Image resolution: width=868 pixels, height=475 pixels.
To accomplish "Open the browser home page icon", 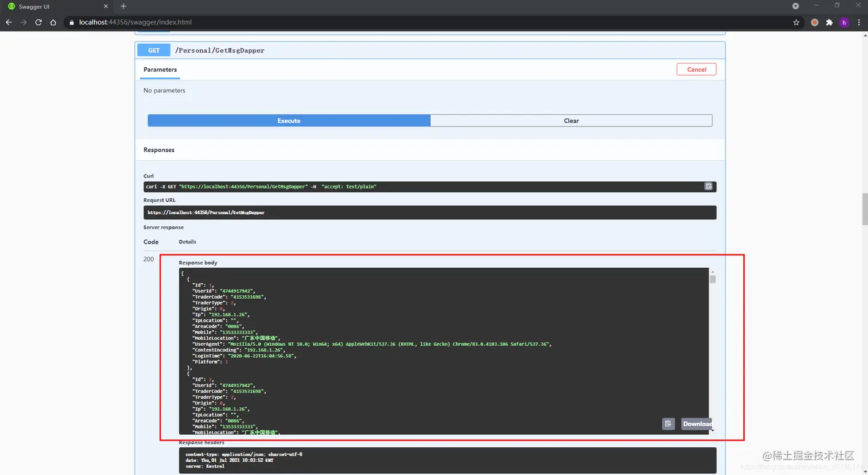I will pos(53,22).
